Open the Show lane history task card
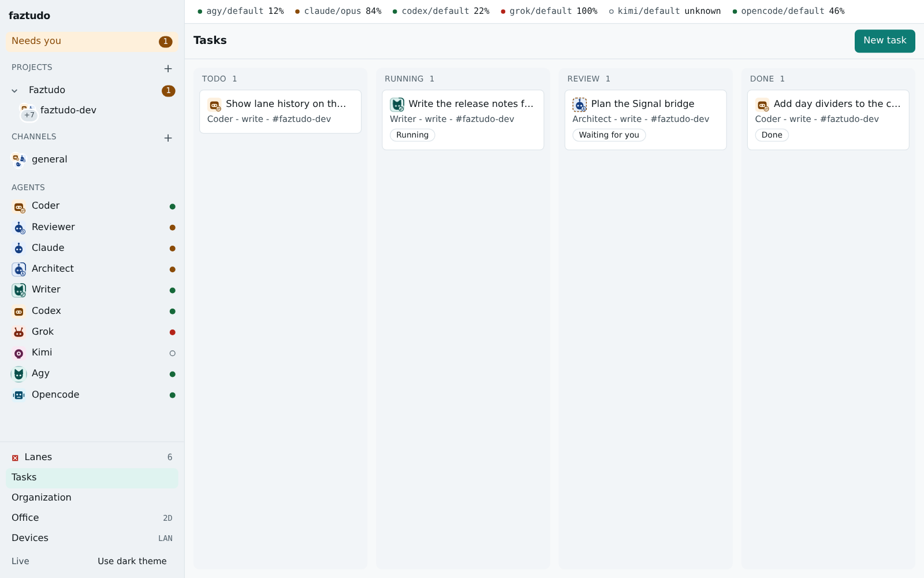Image resolution: width=924 pixels, height=578 pixels. coord(280,112)
